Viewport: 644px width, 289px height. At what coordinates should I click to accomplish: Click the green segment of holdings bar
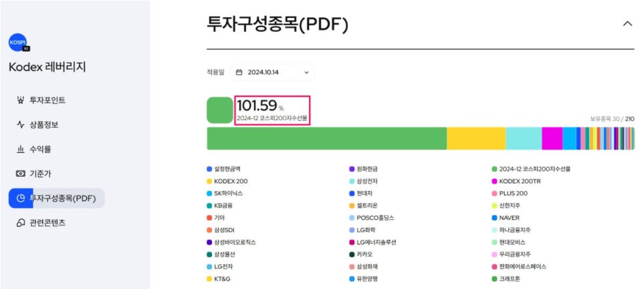click(x=327, y=139)
